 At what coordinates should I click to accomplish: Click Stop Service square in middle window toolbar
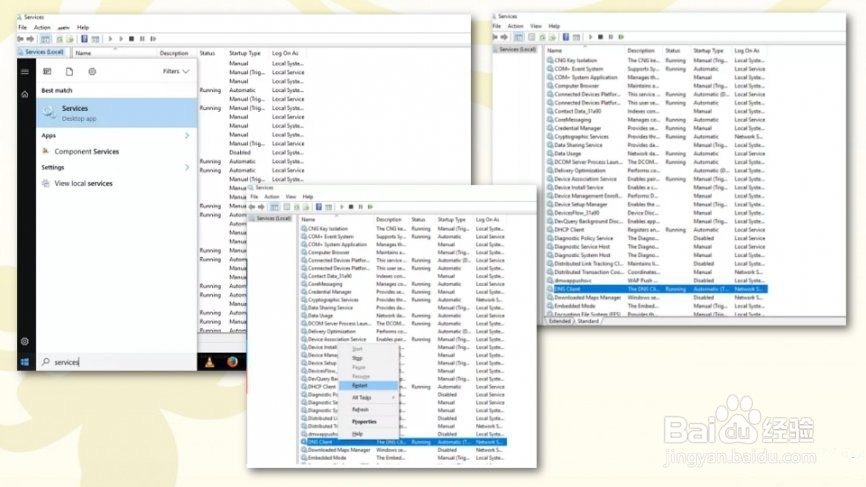pos(351,207)
